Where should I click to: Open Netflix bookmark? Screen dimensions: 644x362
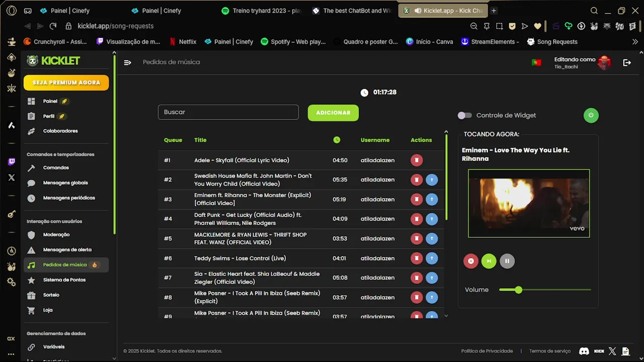(182, 42)
